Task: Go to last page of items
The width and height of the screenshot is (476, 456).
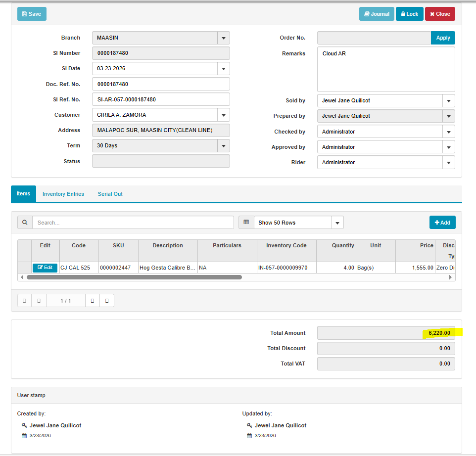Action: (x=107, y=301)
